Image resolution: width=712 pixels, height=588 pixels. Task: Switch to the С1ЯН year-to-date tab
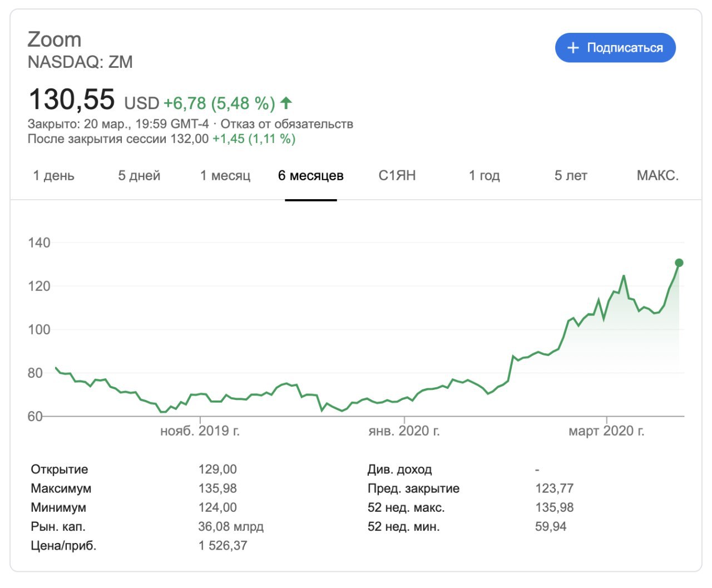click(397, 176)
